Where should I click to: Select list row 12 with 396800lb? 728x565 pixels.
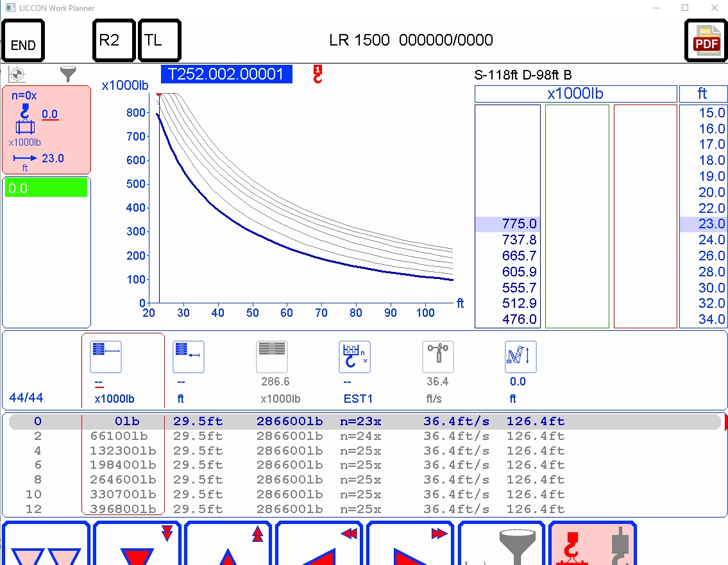coord(364,509)
